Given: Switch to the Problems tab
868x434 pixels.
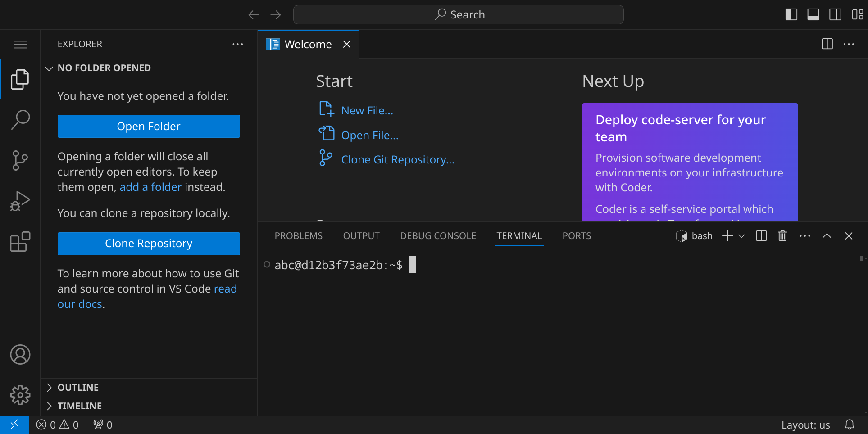Looking at the screenshot, I should point(298,236).
